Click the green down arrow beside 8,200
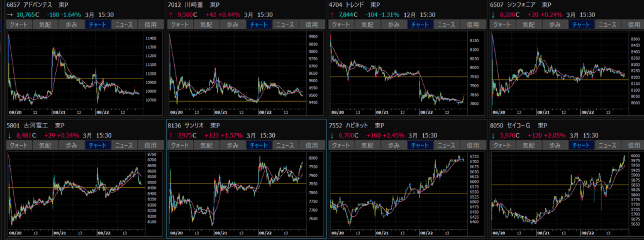The height and width of the screenshot is (240, 644). [492, 14]
